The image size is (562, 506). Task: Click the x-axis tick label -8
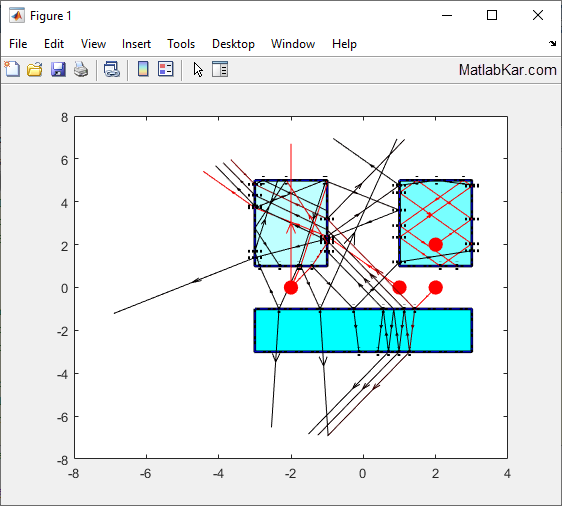tap(73, 474)
